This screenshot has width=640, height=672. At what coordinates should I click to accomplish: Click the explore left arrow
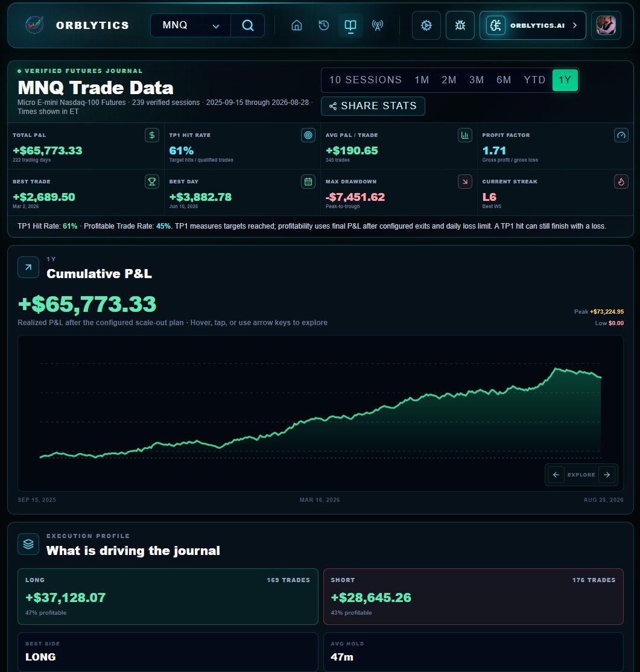click(x=556, y=475)
